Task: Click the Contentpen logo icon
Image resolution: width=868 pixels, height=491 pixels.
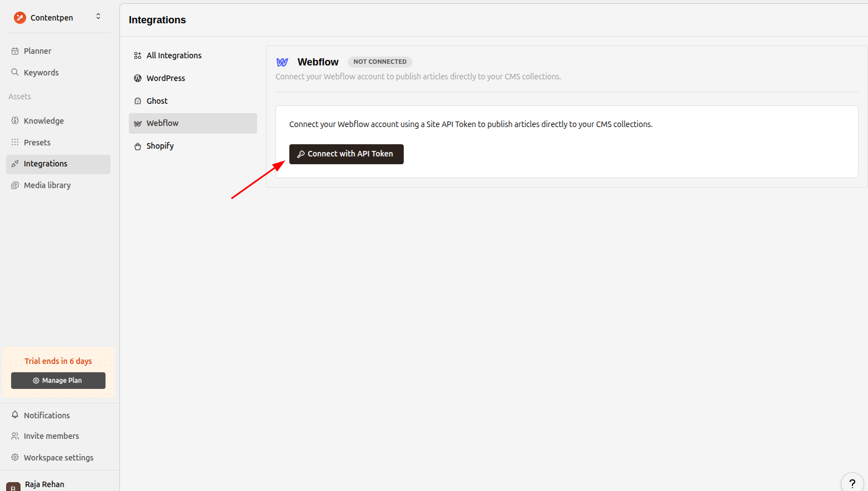Action: 20,18
